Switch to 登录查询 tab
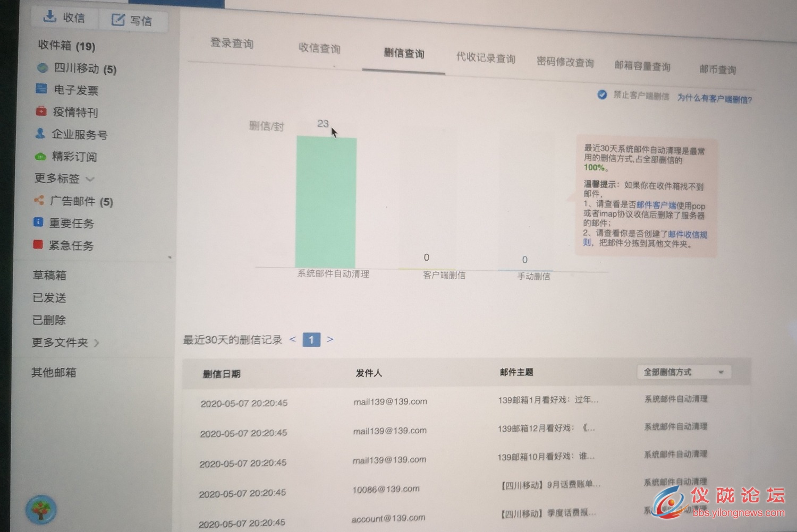 [x=232, y=43]
